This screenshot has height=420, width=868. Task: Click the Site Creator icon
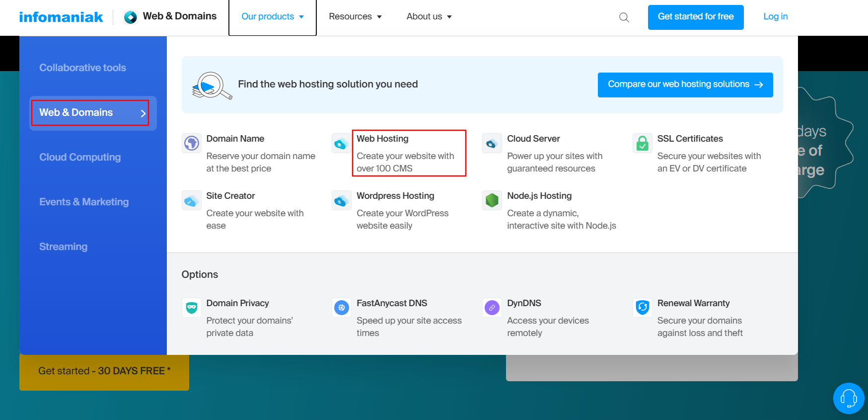coord(192,200)
